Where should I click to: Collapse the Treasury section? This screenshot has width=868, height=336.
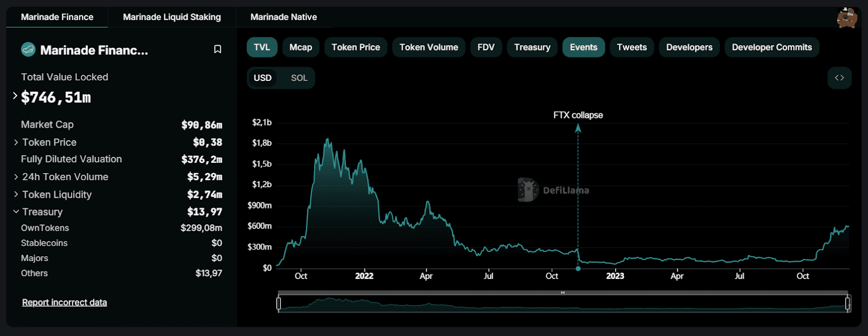click(16, 212)
